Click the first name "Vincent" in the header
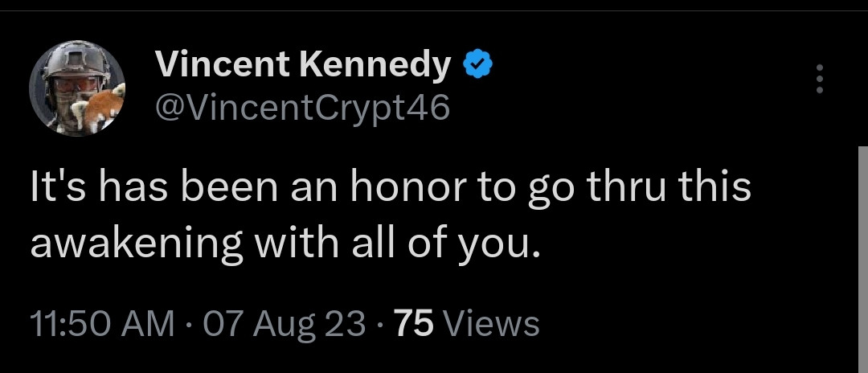Image resolution: width=868 pixels, height=373 pixels. click(220, 65)
